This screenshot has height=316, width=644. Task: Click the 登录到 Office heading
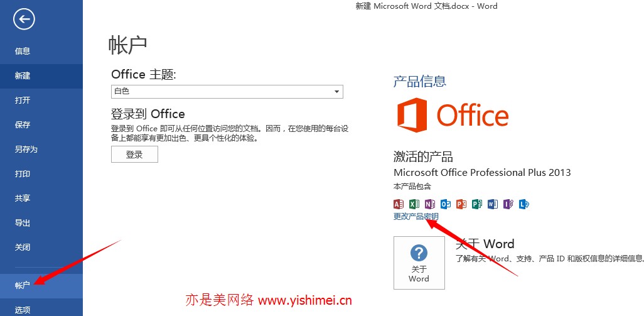tap(148, 114)
